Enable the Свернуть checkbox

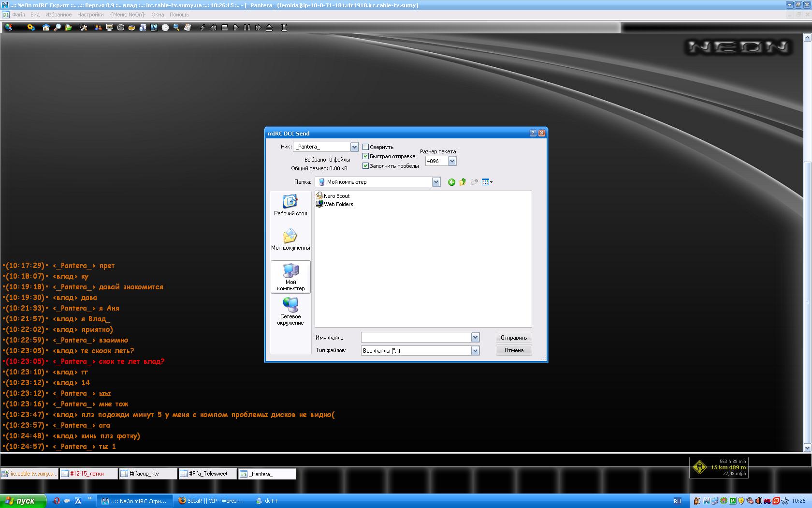tap(366, 147)
